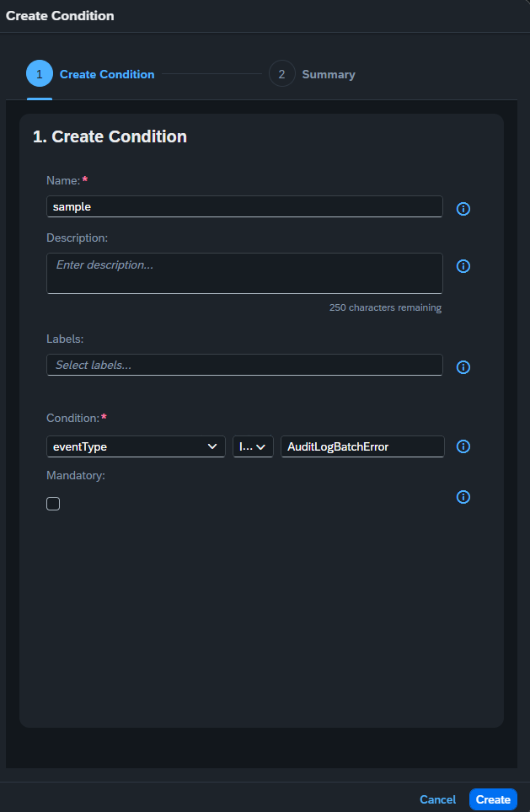
Task: Click the step 1 circle in the wizard
Action: click(40, 74)
